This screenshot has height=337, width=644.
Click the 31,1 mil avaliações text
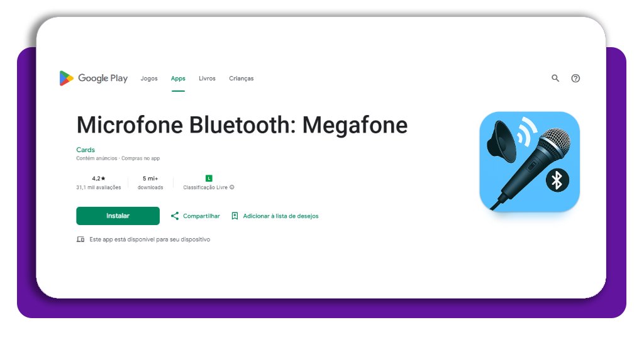click(99, 187)
